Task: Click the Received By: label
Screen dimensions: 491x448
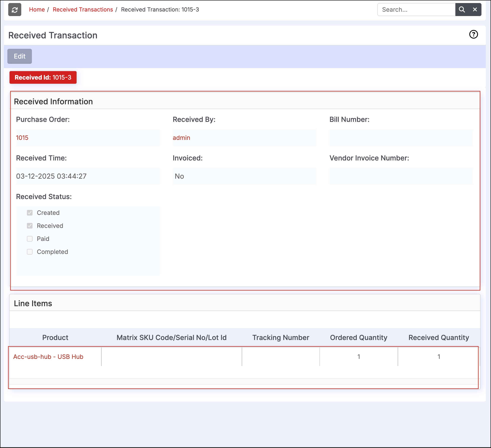Action: (194, 119)
